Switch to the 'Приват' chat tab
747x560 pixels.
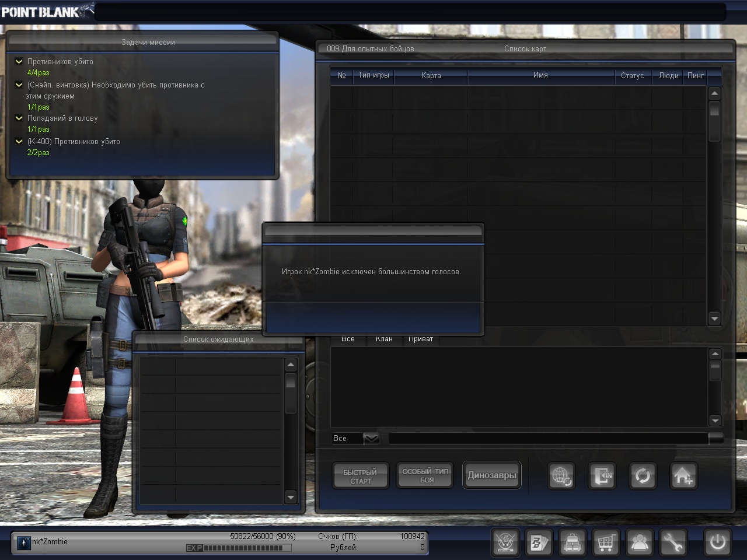pos(421,339)
